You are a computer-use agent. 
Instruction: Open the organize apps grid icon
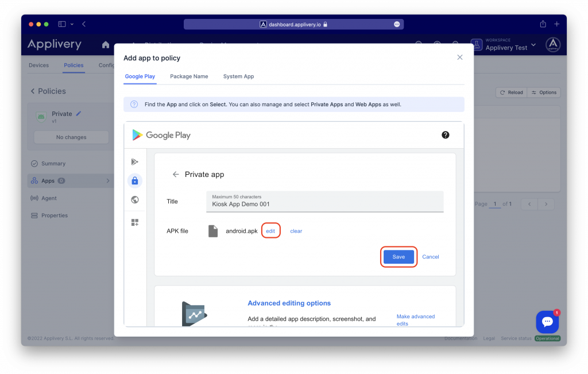point(135,222)
